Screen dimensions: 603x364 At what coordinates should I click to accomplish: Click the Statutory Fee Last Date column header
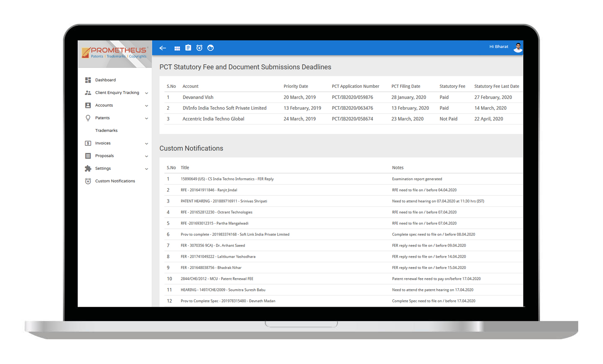(x=496, y=86)
